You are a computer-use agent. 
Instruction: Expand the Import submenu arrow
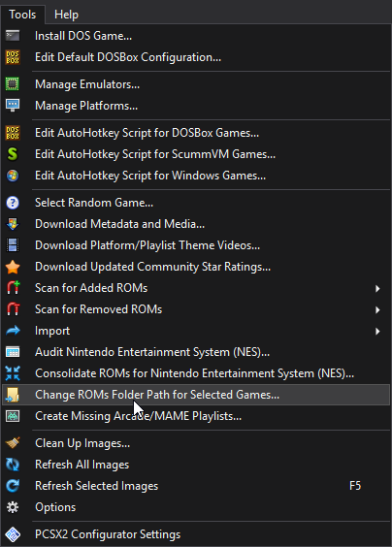coord(377,331)
